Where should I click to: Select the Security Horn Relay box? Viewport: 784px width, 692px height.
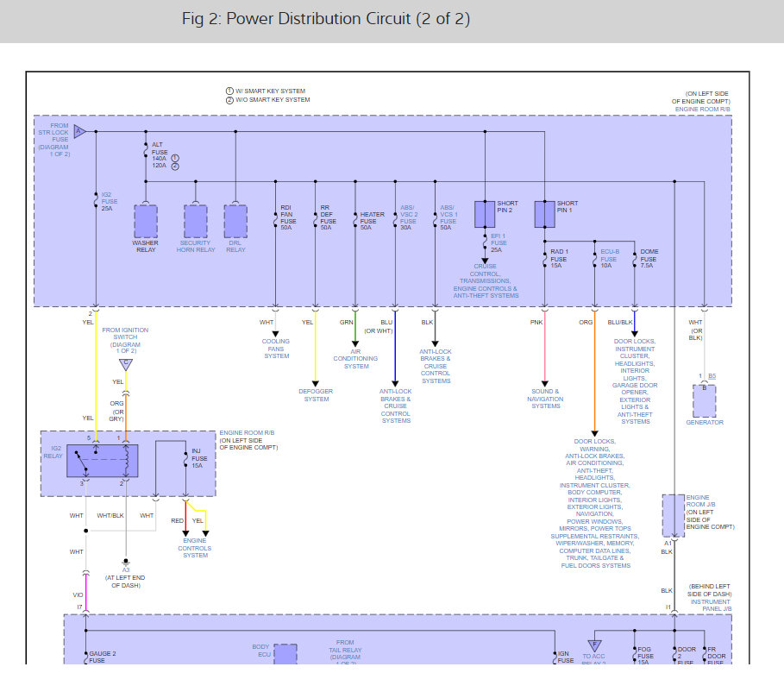(x=196, y=221)
